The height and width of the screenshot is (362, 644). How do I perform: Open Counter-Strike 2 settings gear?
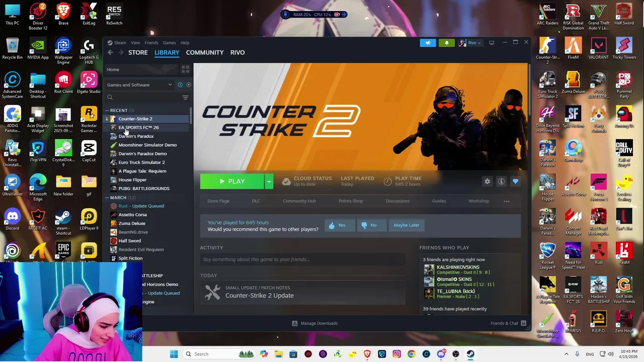coord(487,182)
